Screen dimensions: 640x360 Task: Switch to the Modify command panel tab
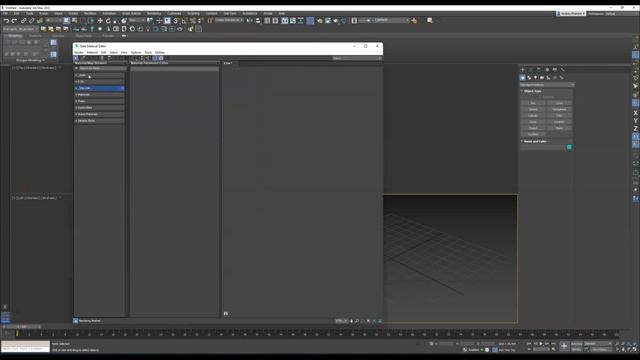(x=531, y=70)
